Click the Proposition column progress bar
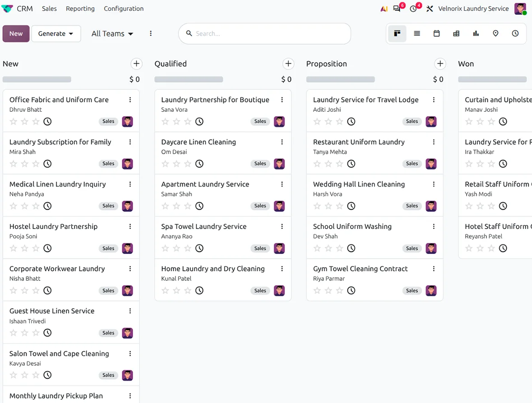The image size is (532, 403). tap(341, 79)
